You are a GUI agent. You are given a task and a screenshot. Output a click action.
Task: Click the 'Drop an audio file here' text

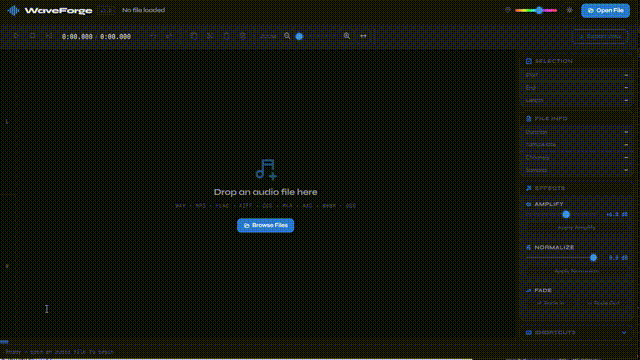coord(265,192)
